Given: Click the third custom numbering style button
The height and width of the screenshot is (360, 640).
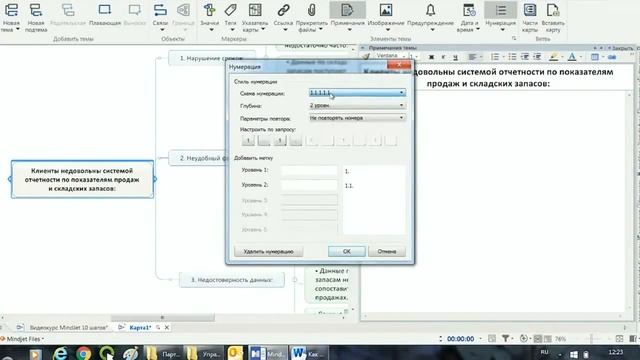Looking at the screenshot, I should (x=280, y=141).
